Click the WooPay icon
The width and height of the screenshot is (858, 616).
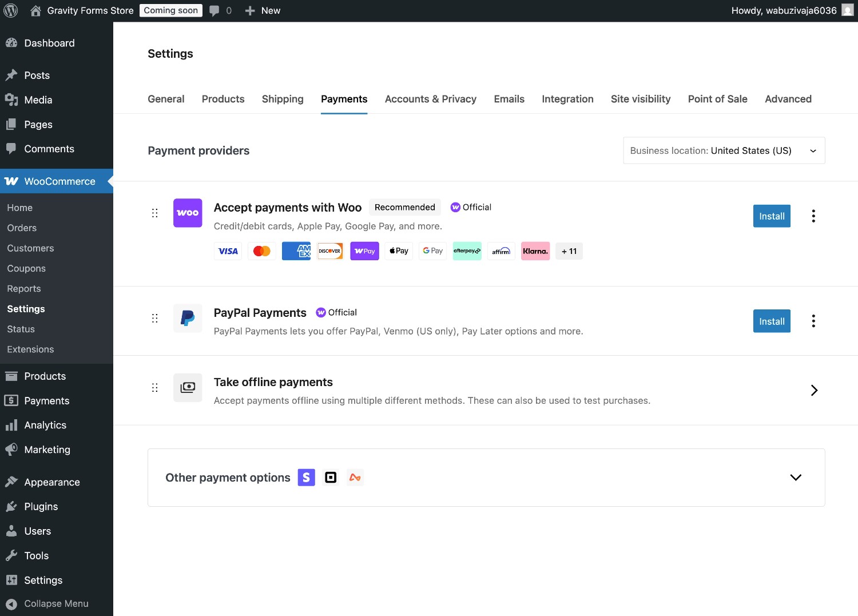click(x=364, y=251)
